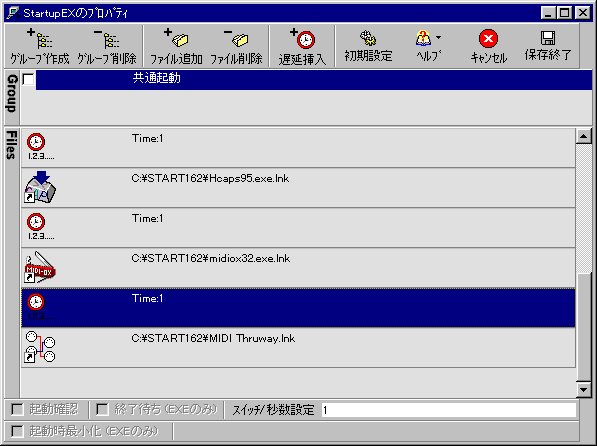Enable the 起動時最小化 (EXEのみ) checkbox
Image resolution: width=597 pixels, height=446 pixels.
[x=17, y=432]
